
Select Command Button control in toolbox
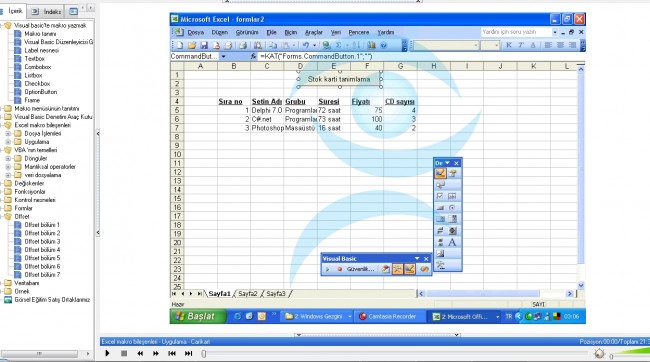click(x=440, y=208)
